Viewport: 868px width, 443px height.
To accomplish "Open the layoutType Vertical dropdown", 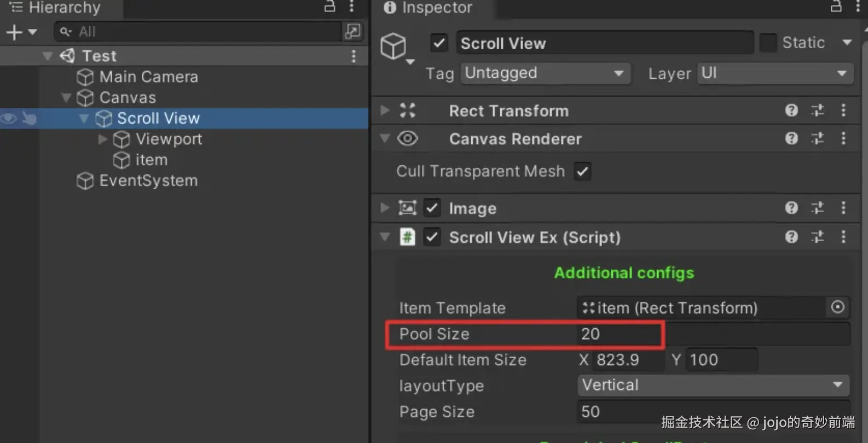I will 713,385.
